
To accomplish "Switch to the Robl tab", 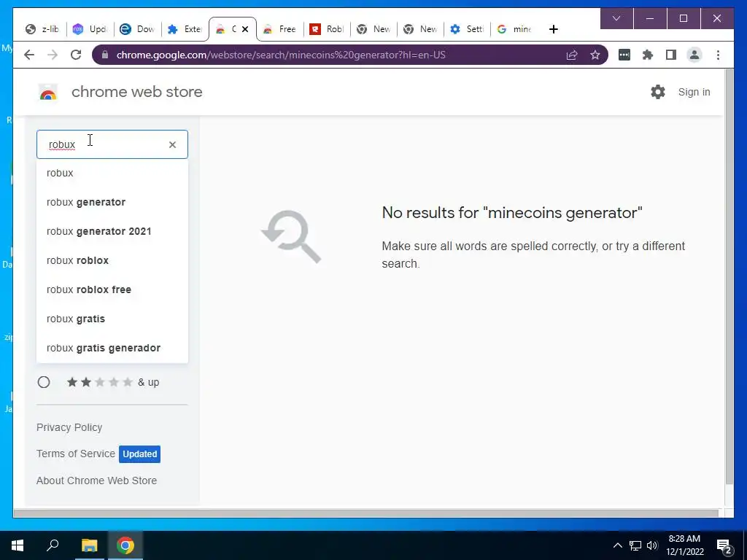I will pos(327,29).
